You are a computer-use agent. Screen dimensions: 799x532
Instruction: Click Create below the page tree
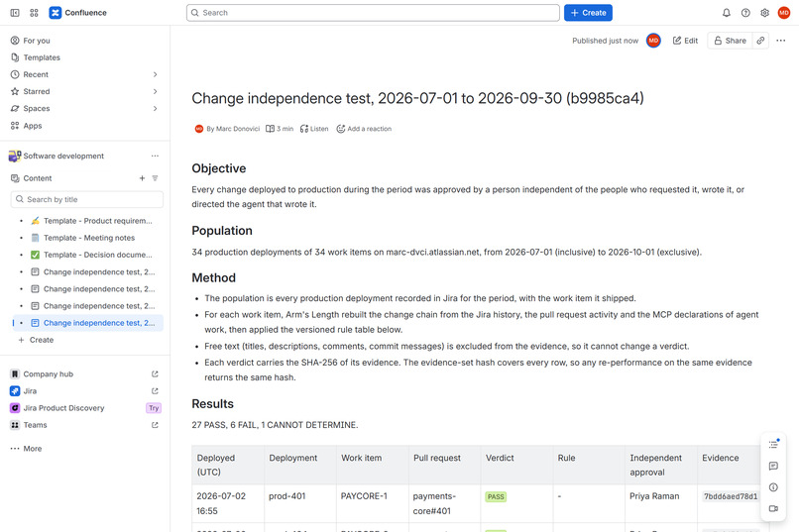click(x=37, y=340)
